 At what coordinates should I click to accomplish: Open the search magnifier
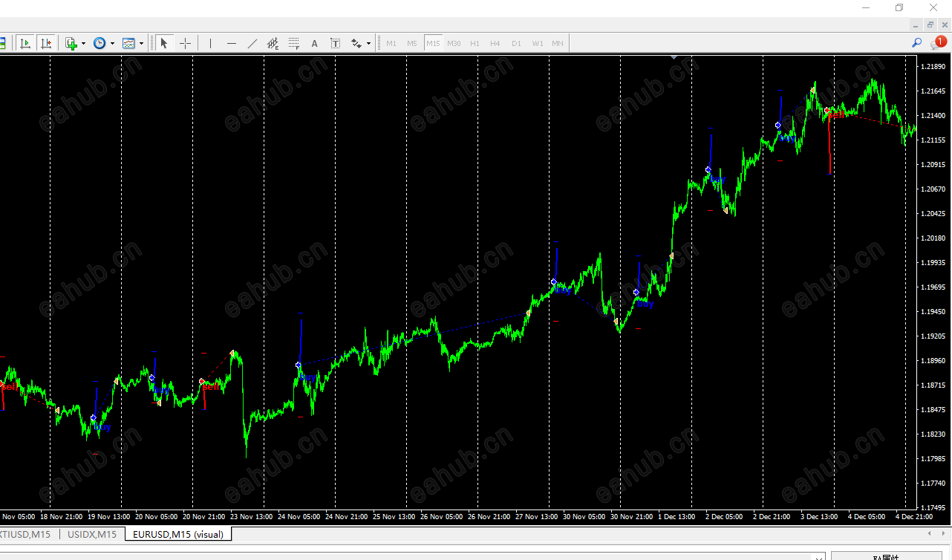(x=917, y=43)
